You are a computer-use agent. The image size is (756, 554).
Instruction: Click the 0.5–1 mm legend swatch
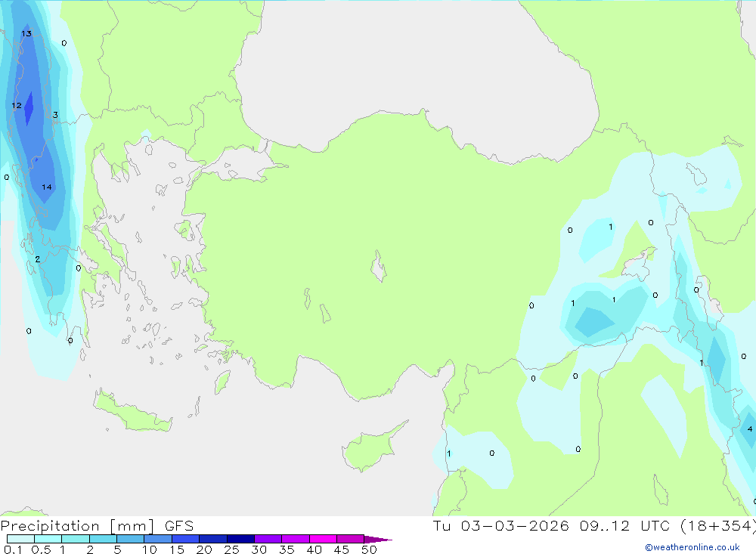click(48, 539)
